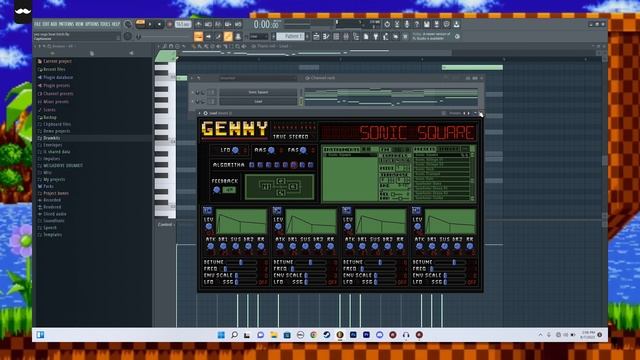This screenshot has height=360, width=640.
Task: Click the GENNY logo in the plugin
Action: pyautogui.click(x=235, y=129)
